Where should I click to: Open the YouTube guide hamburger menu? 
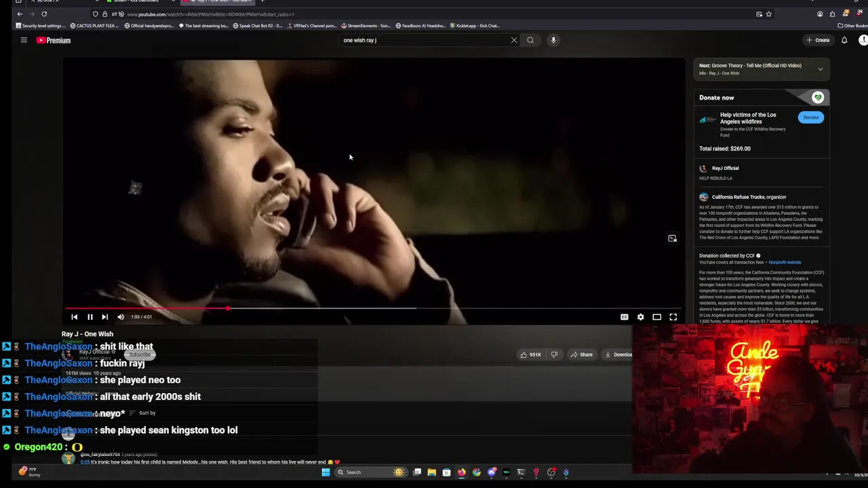tap(24, 40)
